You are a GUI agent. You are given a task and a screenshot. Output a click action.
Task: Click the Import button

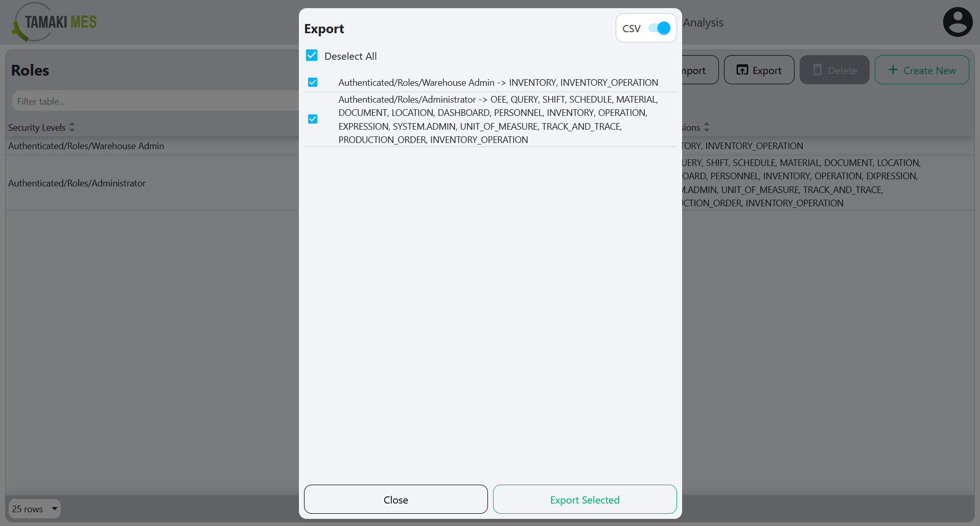tap(692, 69)
